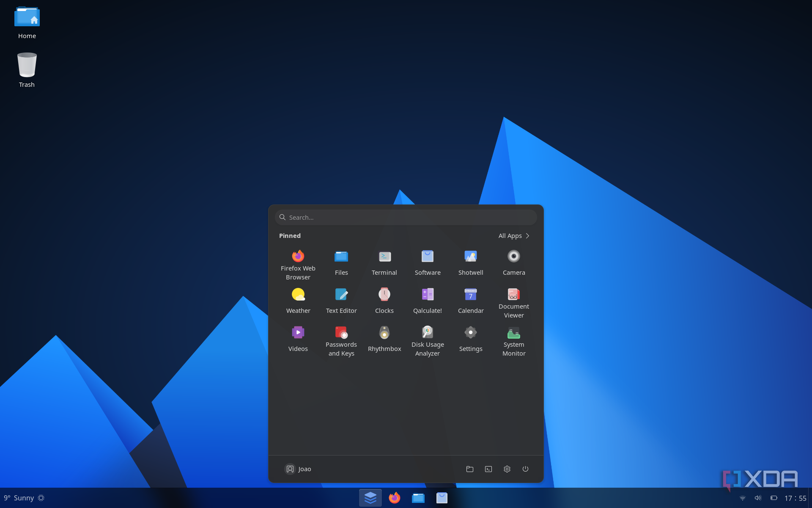Screen dimensions: 812x508
Task: Launch System Monitor
Action: [x=514, y=341]
